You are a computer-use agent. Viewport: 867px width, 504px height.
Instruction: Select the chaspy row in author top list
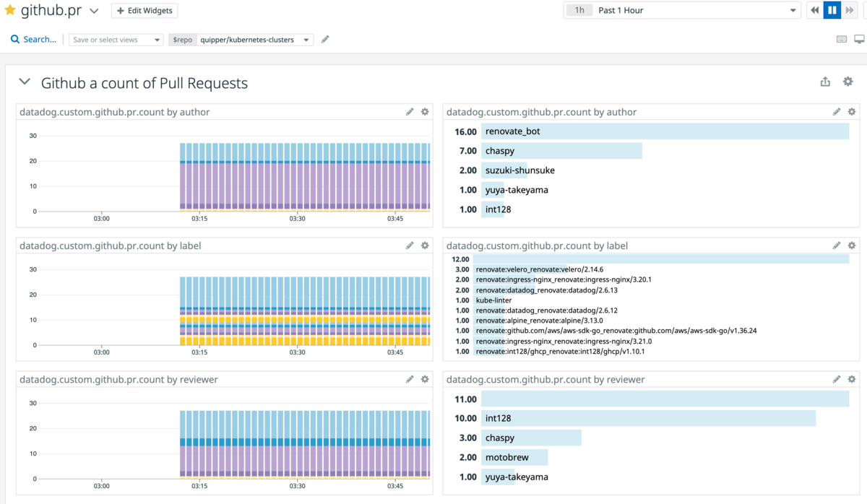coord(650,151)
